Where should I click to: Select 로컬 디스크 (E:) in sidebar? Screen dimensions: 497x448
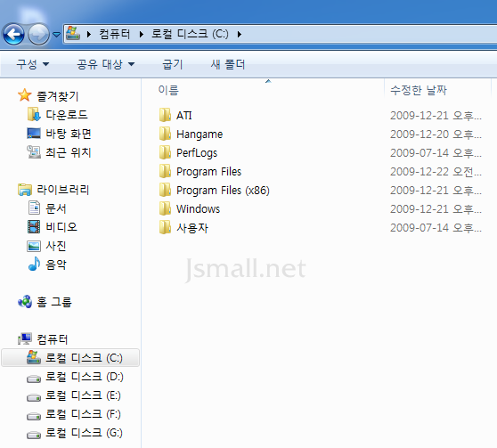coord(83,395)
